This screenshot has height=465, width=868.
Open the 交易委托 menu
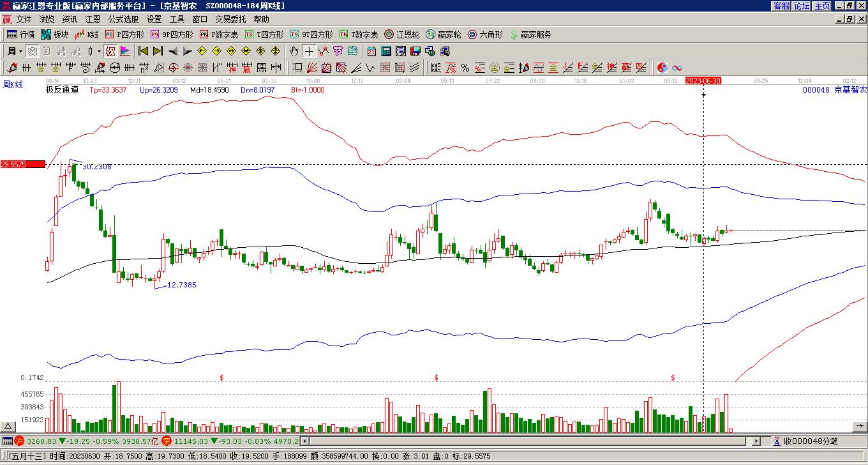pos(230,20)
